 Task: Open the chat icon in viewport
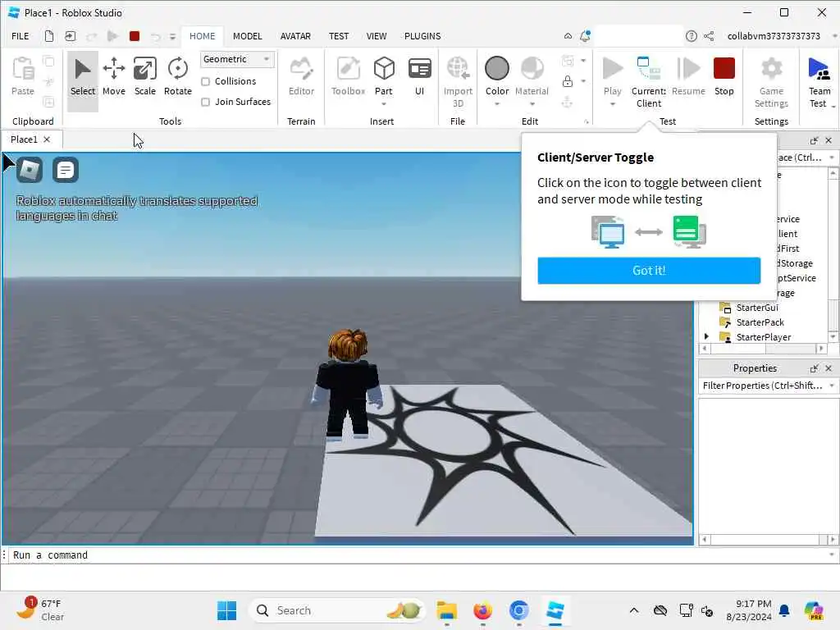pyautogui.click(x=66, y=170)
